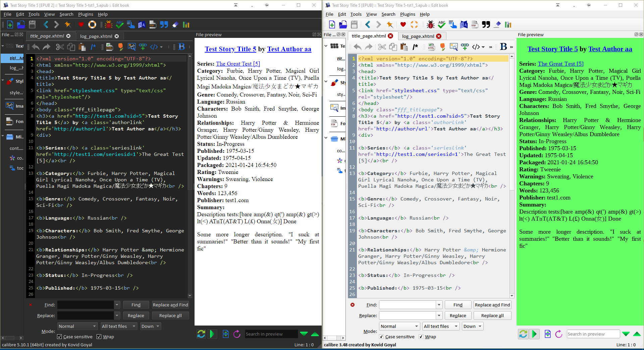Open the Plugins menu in dark window

[86, 14]
